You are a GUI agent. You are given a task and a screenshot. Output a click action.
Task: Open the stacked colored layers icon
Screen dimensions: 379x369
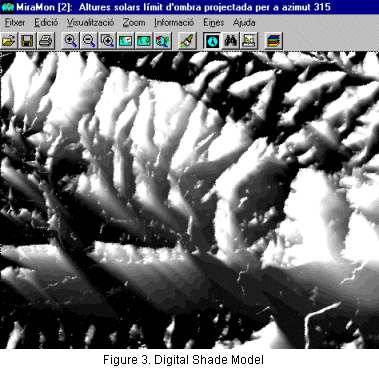tap(274, 41)
